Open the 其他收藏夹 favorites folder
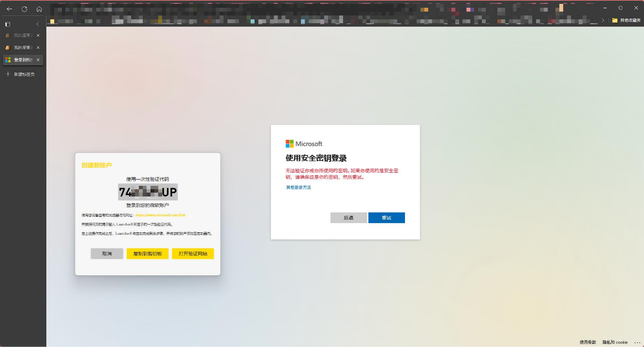The height and width of the screenshot is (347, 644). pos(626,20)
